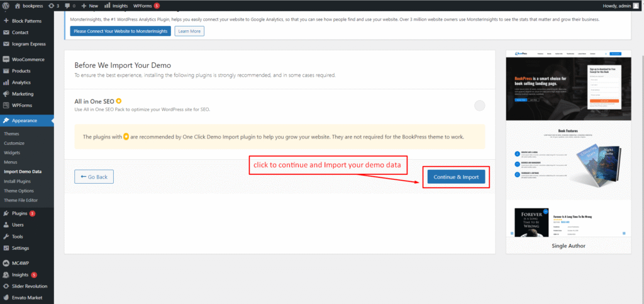Click the Settings sliders icon
The width and height of the screenshot is (644, 304).
point(6,248)
